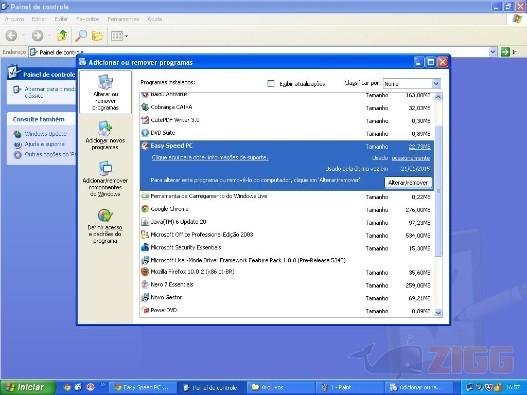Click the CutePDF Writer program icon
The width and height of the screenshot is (527, 395).
tap(145, 120)
